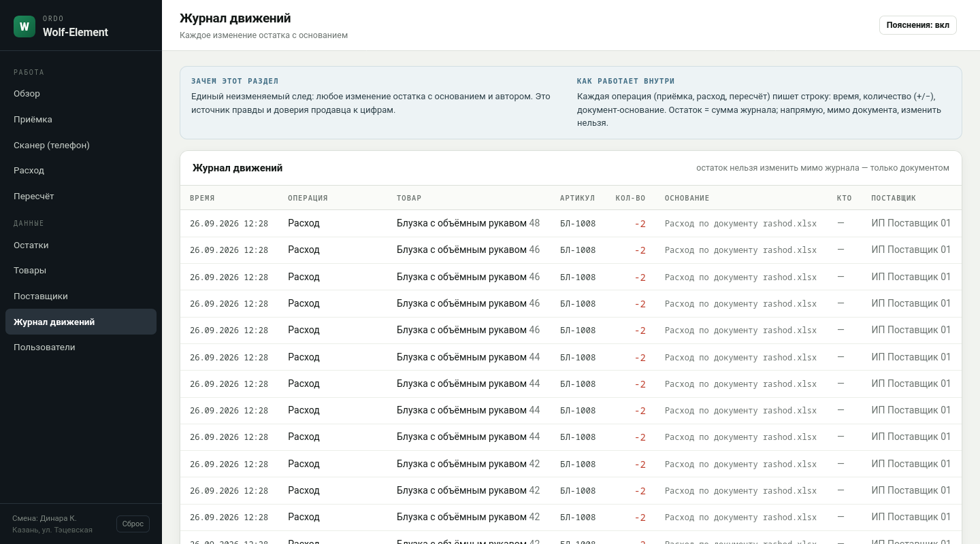Image resolution: width=980 pixels, height=544 pixels.
Task: Click the ВРЕМЯ column header
Action: pos(202,198)
